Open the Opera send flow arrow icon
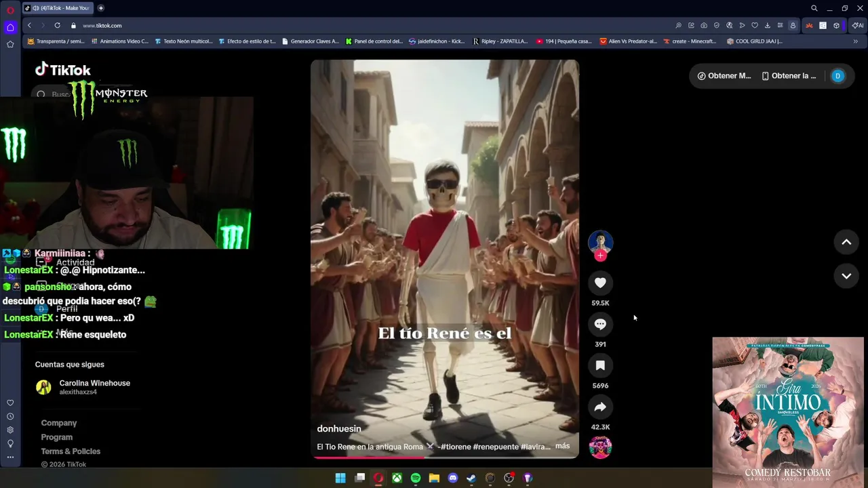Screen dimensions: 868x488 [x=742, y=25]
